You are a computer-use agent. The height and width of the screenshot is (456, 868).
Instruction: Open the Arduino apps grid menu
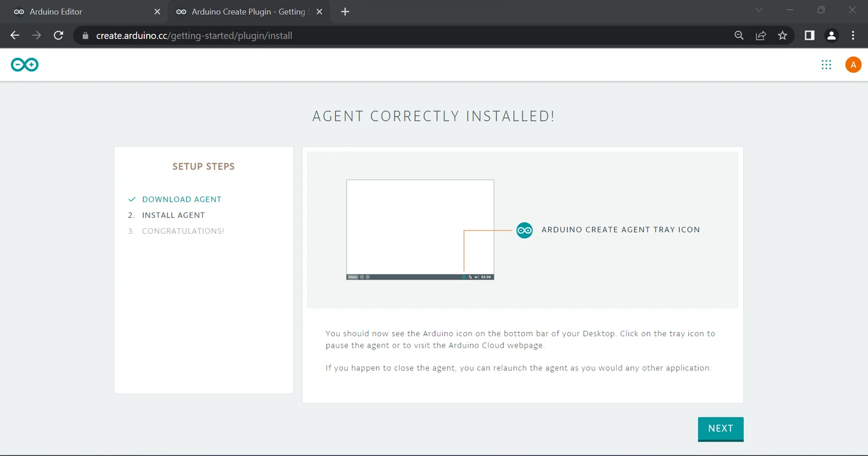(826, 65)
